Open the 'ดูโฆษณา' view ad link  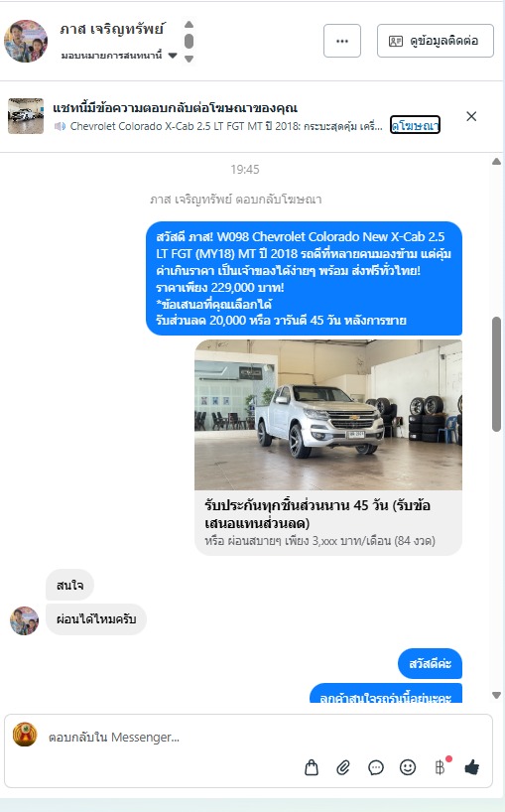415,125
